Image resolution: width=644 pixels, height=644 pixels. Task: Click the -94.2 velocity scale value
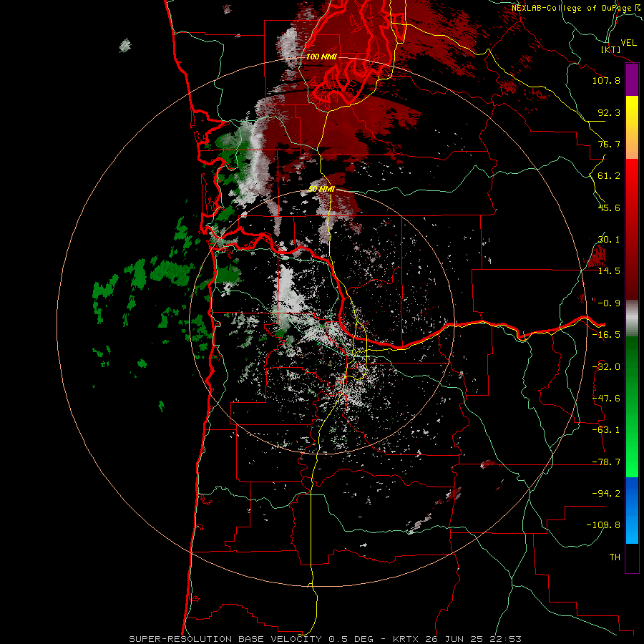click(606, 494)
